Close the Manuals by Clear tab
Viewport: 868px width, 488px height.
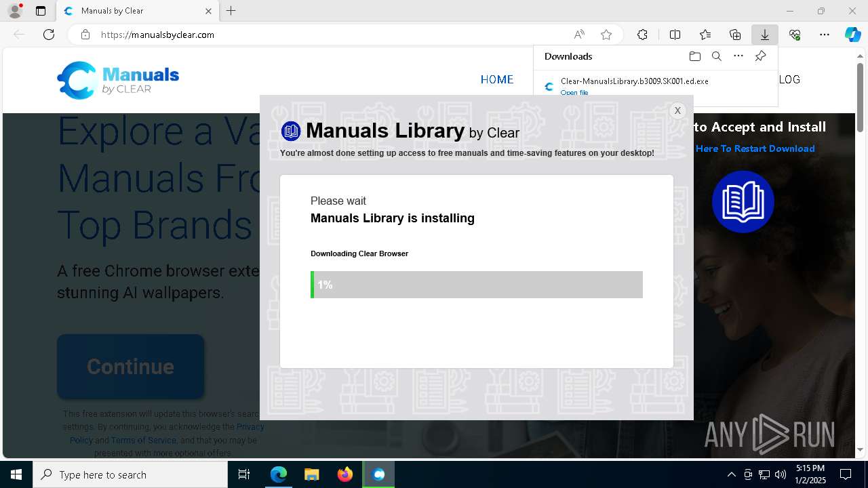pos(208,11)
